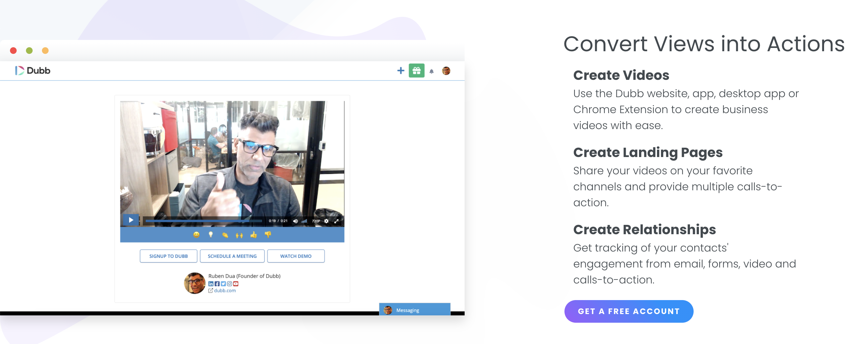Viewport: 868px width, 344px height.
Task: Open the green gift icon
Action: coord(416,71)
